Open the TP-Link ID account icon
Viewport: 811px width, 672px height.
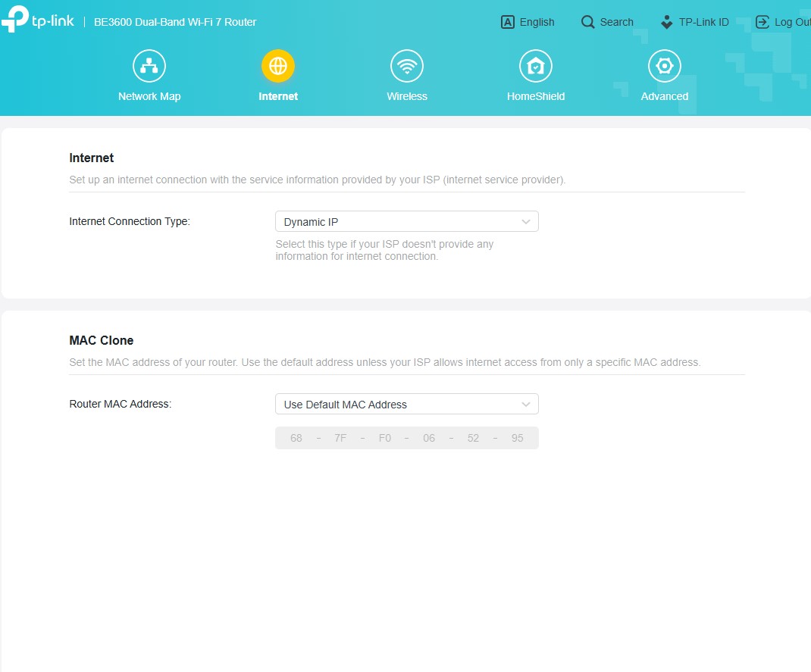666,22
